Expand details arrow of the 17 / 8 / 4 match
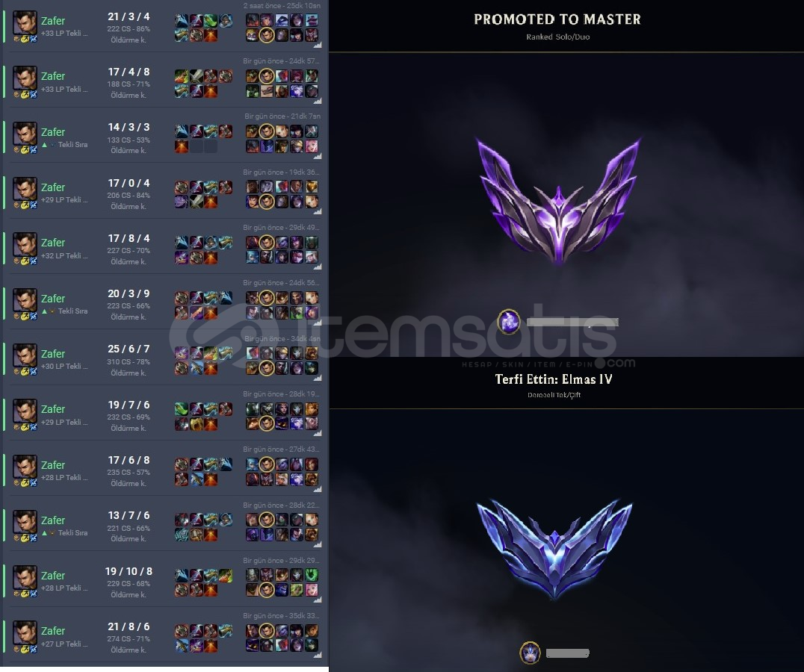804x672 pixels. click(318, 267)
